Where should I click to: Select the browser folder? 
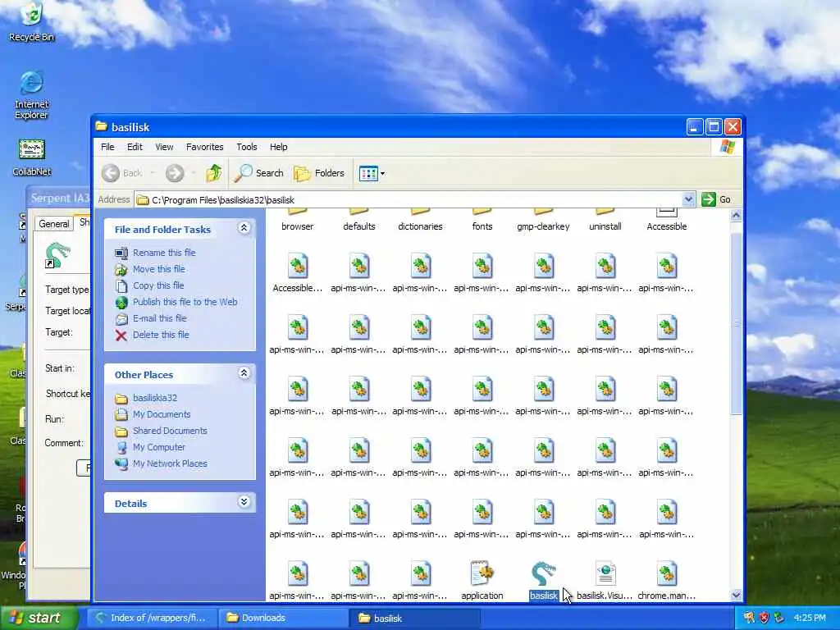pyautogui.click(x=297, y=221)
